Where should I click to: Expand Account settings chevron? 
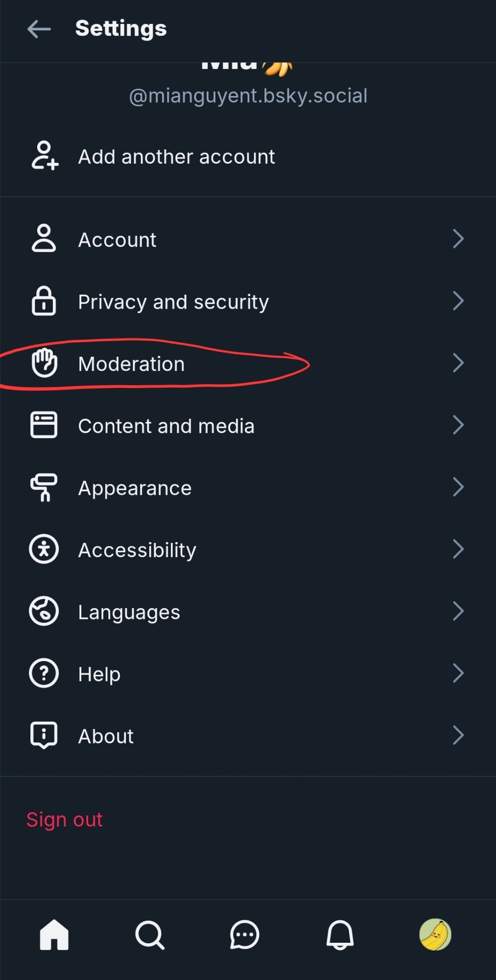coord(458,239)
